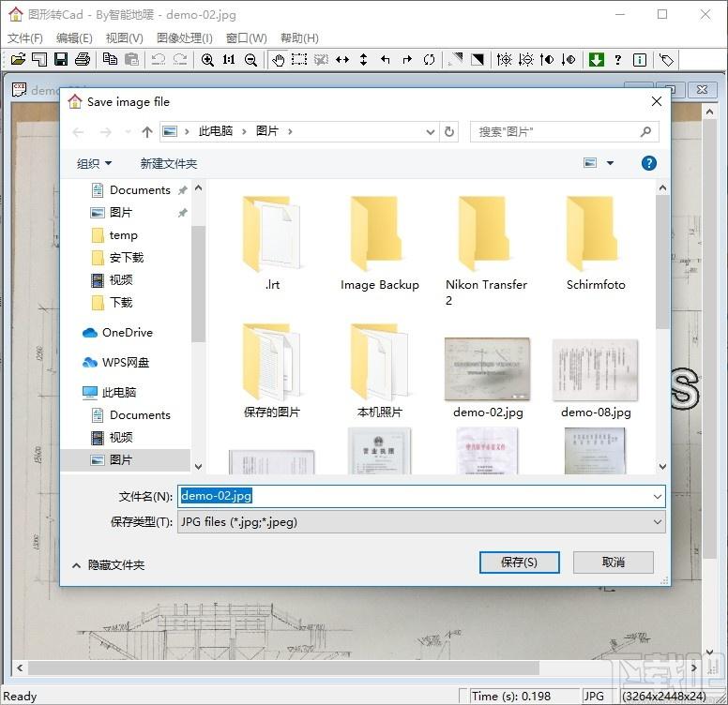Viewport: 728px width, 705px height.
Task: Click the green download arrow icon
Action: (x=596, y=59)
